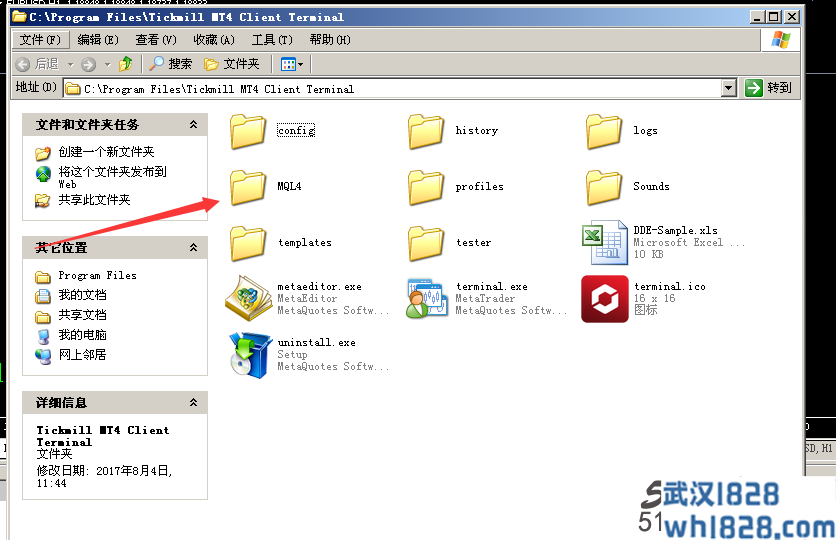The height and width of the screenshot is (540, 836).
Task: Click the uninstall.exe file name
Action: (x=316, y=343)
